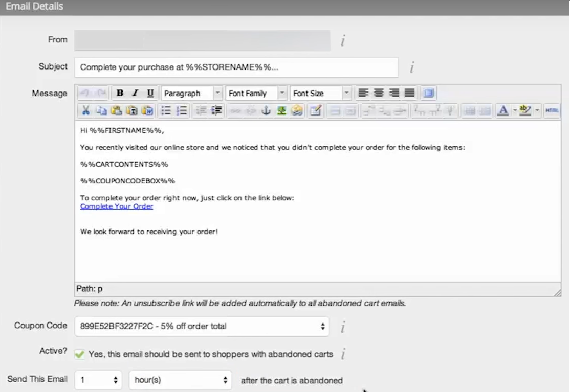570x392 pixels.
Task: Paste as plain text icon
Action: (x=131, y=110)
